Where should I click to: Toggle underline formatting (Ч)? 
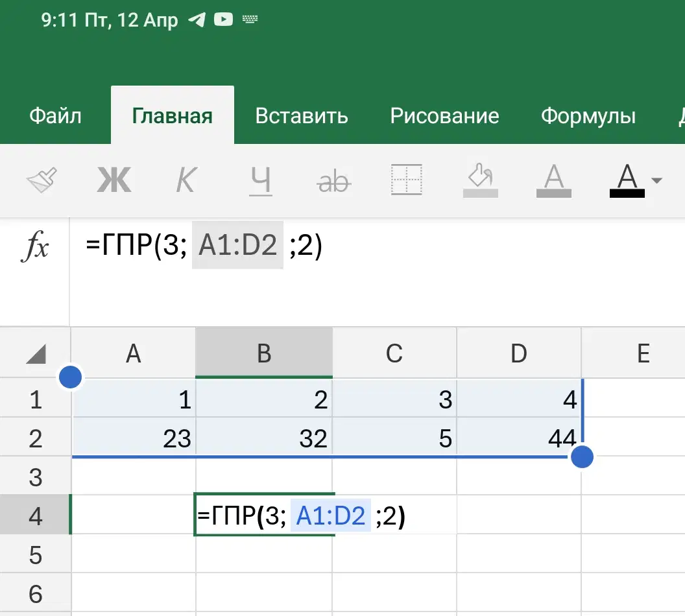pos(261,181)
